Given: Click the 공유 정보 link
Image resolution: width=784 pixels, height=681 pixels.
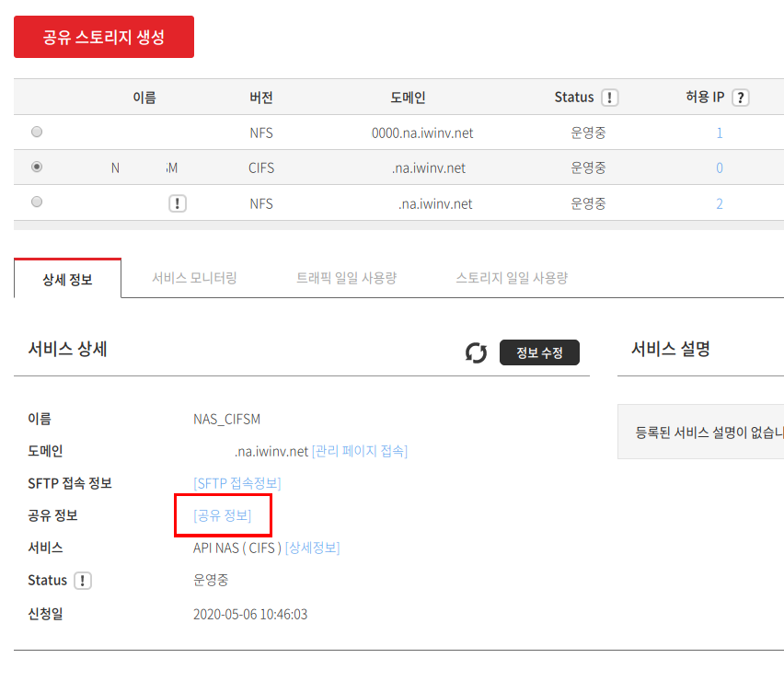Looking at the screenshot, I should point(222,515).
